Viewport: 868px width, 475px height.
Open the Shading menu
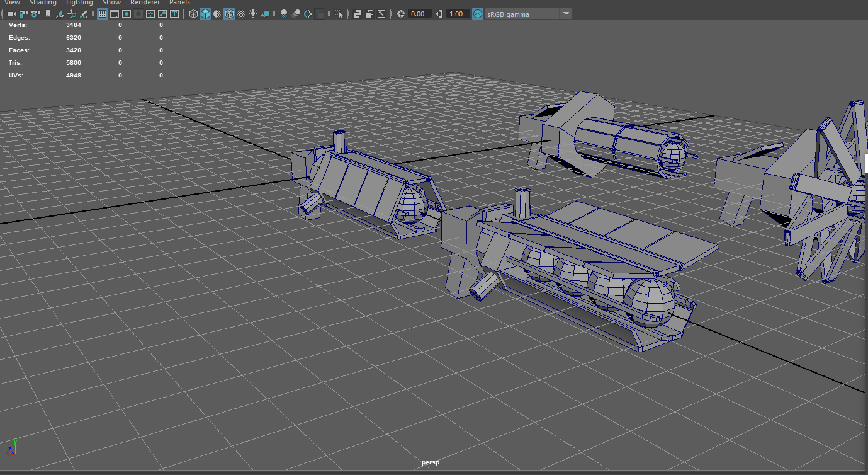pyautogui.click(x=43, y=3)
